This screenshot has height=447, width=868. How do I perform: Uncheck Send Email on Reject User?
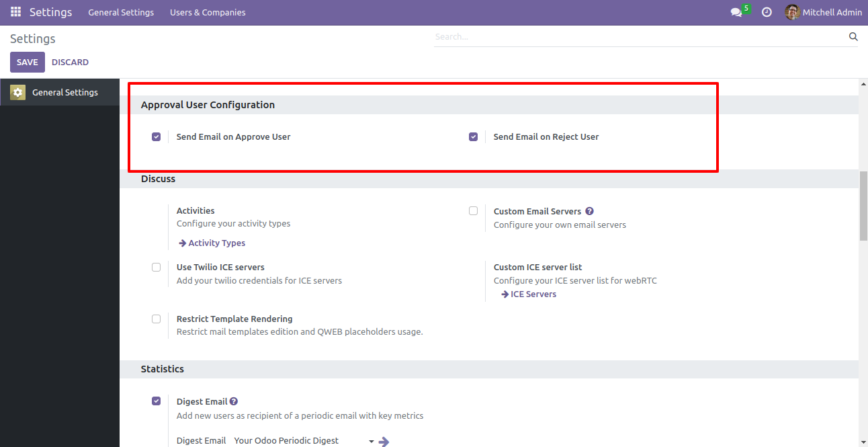pos(473,136)
